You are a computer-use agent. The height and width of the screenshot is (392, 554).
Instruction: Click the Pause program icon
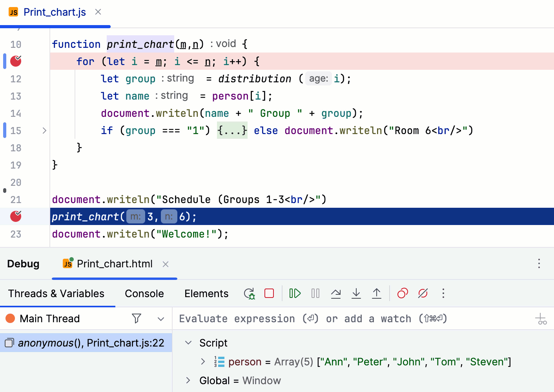(315, 293)
